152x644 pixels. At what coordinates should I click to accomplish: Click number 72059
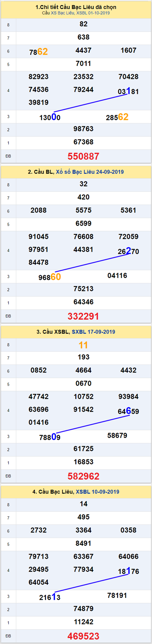click(129, 237)
